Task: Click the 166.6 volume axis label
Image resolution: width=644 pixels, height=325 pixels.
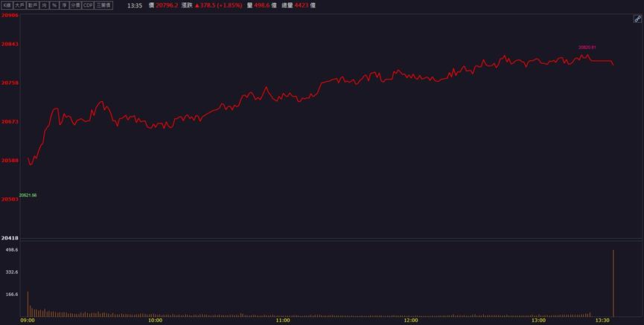Action: (x=11, y=295)
